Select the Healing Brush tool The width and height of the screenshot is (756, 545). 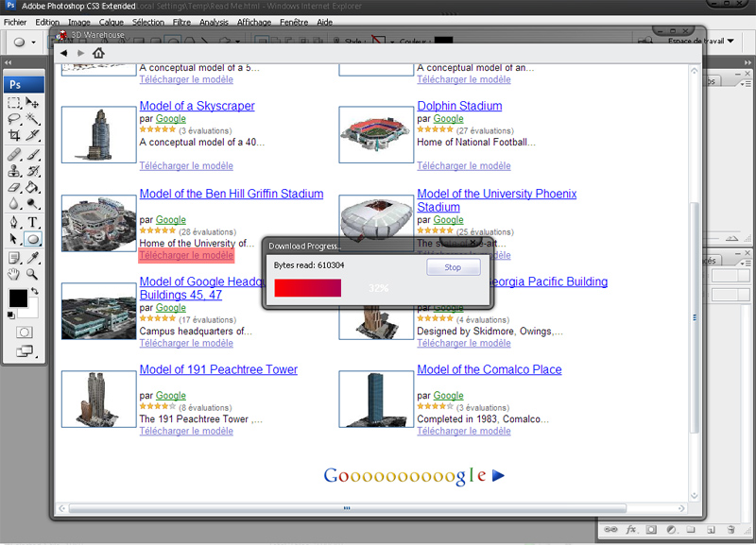(x=14, y=155)
